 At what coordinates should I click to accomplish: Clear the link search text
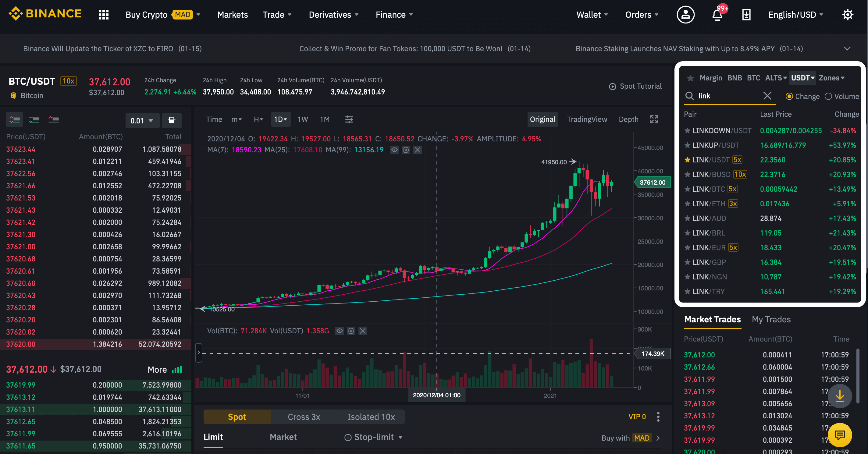click(767, 96)
